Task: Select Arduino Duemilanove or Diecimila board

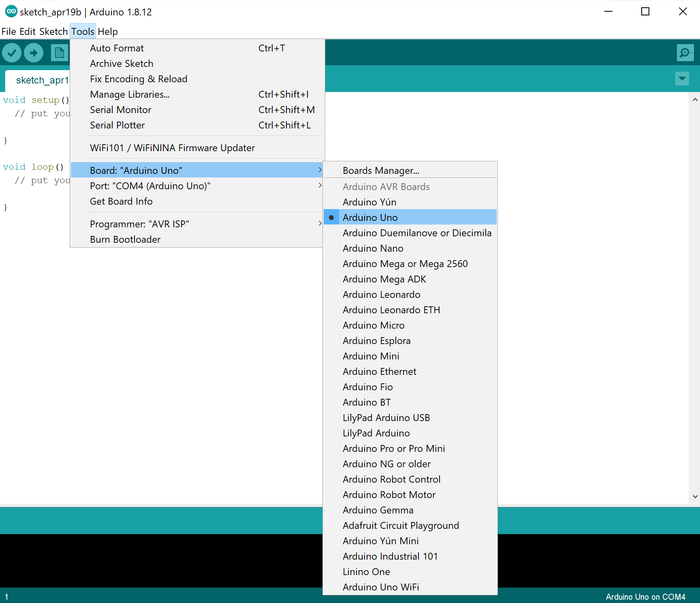Action: click(410, 233)
